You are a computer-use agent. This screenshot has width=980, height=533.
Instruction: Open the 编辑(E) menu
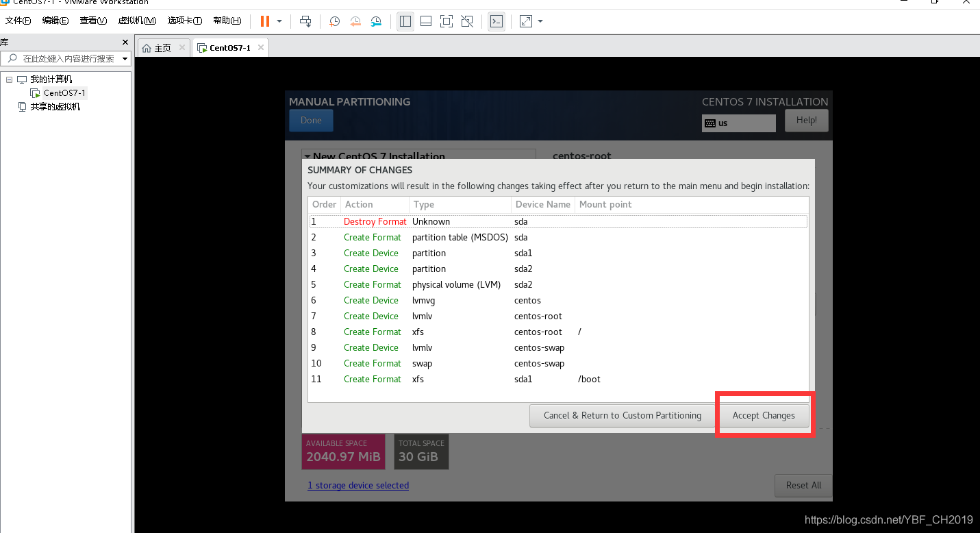point(55,21)
